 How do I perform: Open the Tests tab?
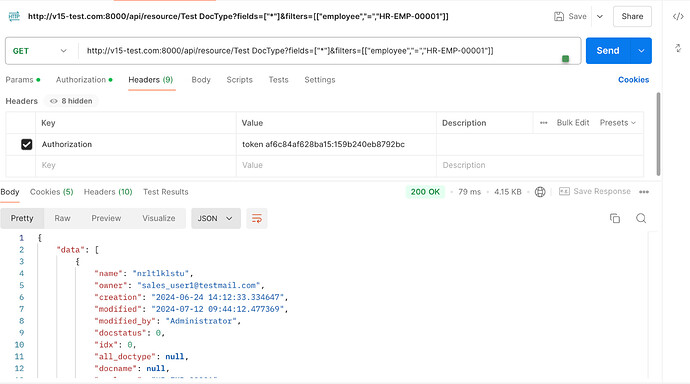click(x=279, y=80)
